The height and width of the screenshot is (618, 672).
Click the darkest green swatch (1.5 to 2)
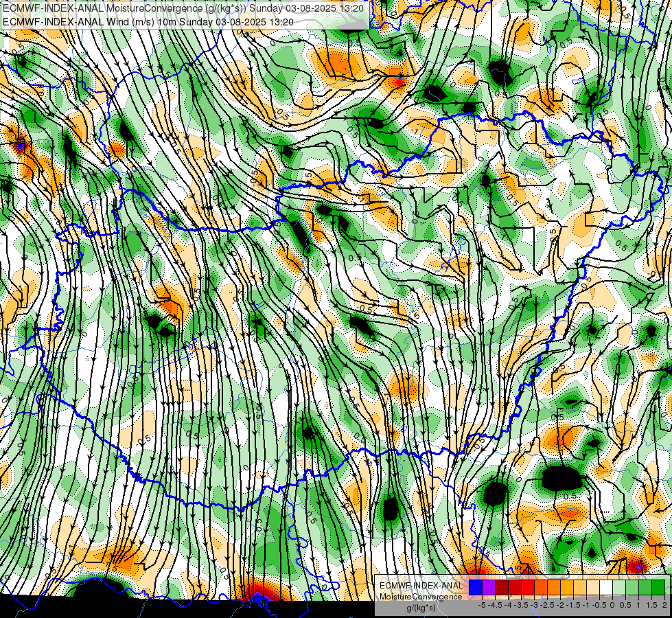[x=658, y=588]
